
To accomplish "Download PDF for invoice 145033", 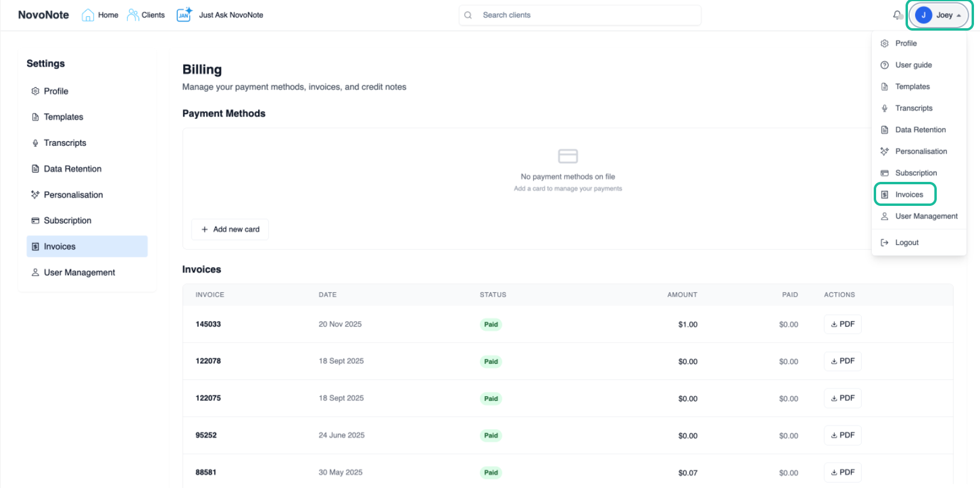I will pos(842,324).
